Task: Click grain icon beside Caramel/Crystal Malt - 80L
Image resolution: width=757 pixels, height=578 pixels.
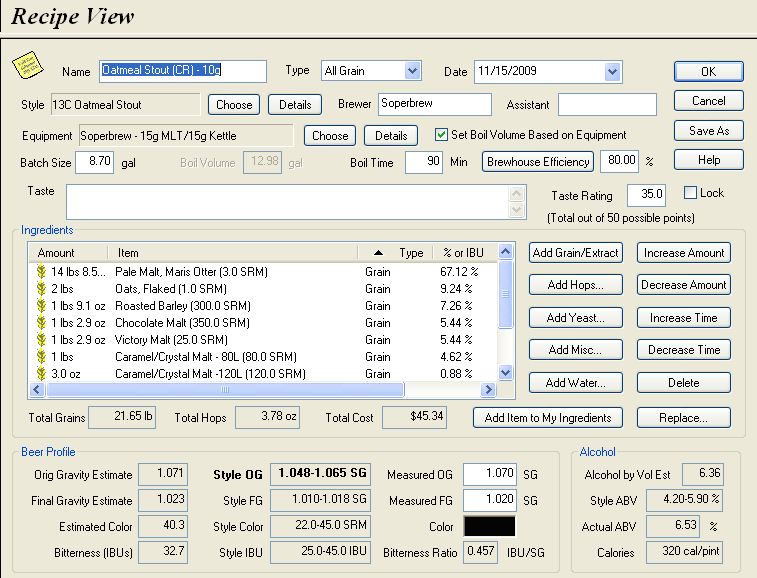Action: pos(42,357)
